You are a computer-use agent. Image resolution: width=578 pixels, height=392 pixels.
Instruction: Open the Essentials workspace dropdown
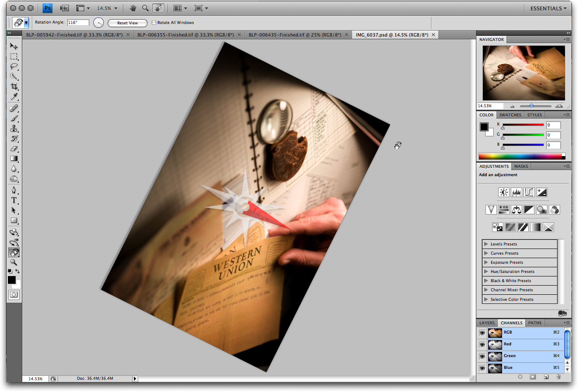[x=548, y=8]
